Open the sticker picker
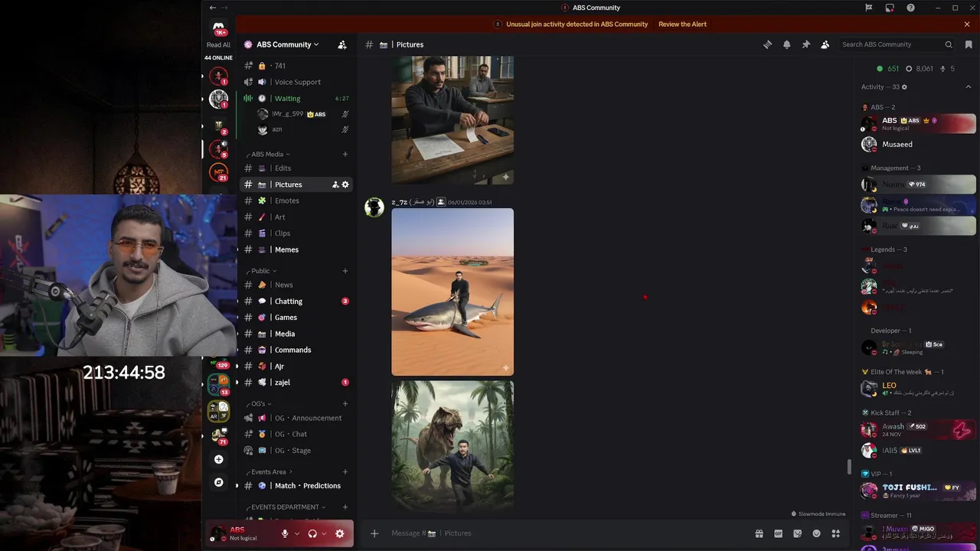The width and height of the screenshot is (980, 551). tap(797, 533)
